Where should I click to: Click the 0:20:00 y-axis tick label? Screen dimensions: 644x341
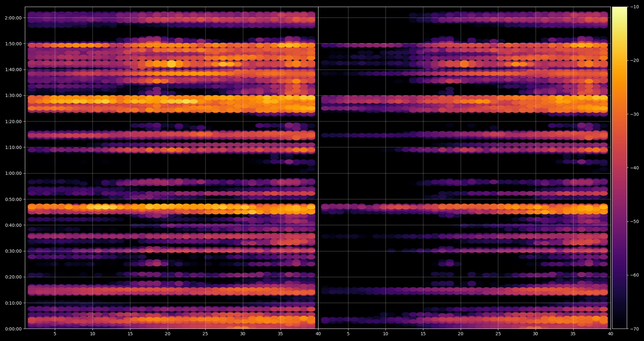[x=13, y=277]
